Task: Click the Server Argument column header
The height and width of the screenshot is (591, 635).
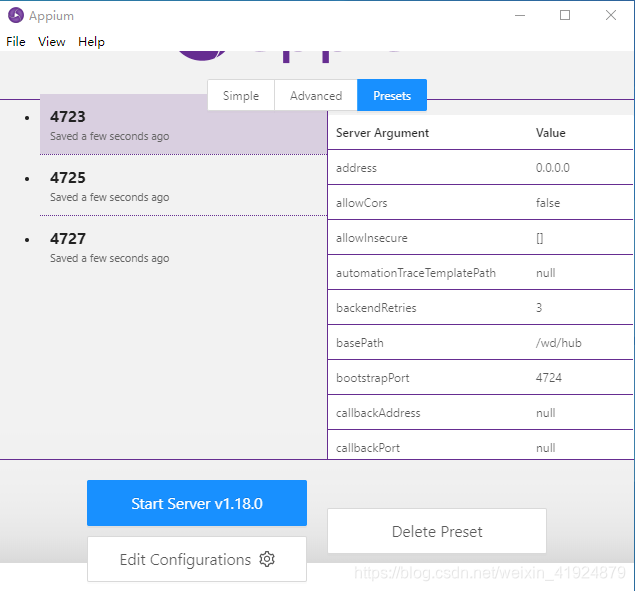Action: point(382,133)
